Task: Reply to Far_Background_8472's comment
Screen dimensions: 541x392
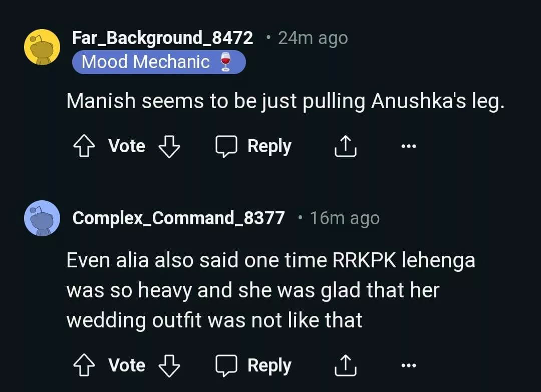Action: (254, 146)
